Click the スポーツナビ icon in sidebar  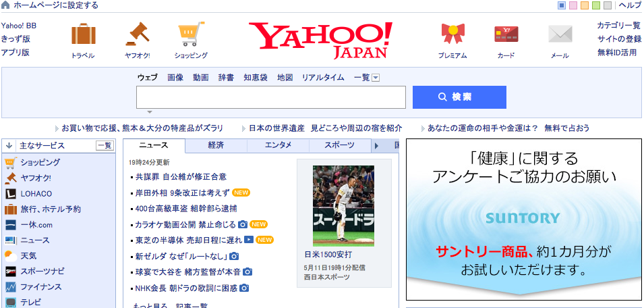pos(11,272)
